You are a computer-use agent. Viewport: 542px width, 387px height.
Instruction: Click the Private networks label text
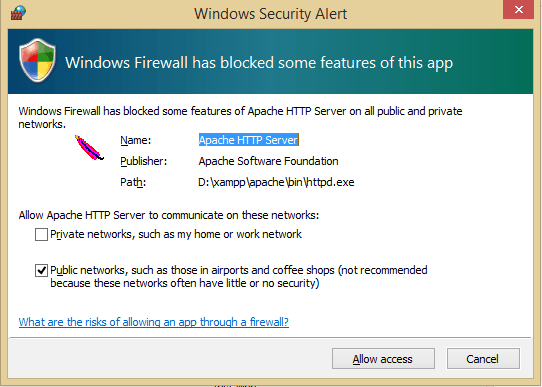point(176,234)
